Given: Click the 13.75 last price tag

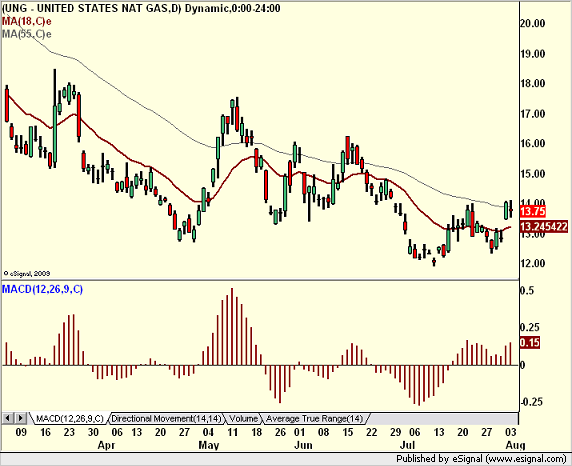Looking at the screenshot, I should tap(533, 211).
